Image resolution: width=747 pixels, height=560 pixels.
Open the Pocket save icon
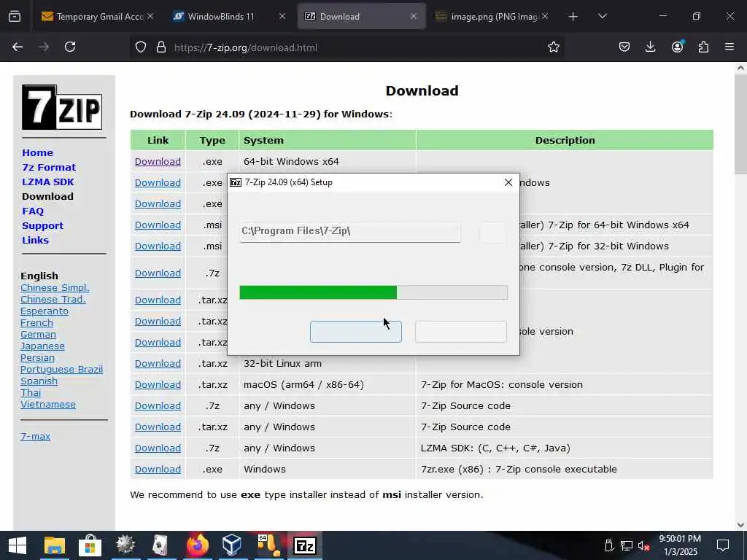[624, 47]
